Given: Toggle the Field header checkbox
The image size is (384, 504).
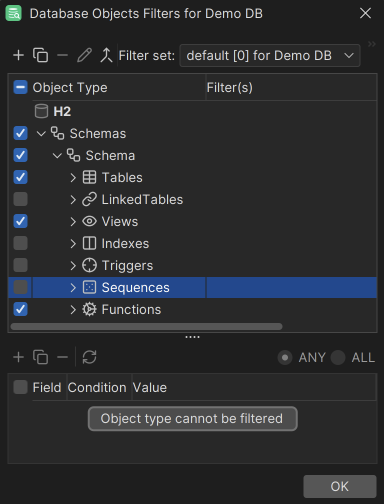Looking at the screenshot, I should pyautogui.click(x=20, y=387).
